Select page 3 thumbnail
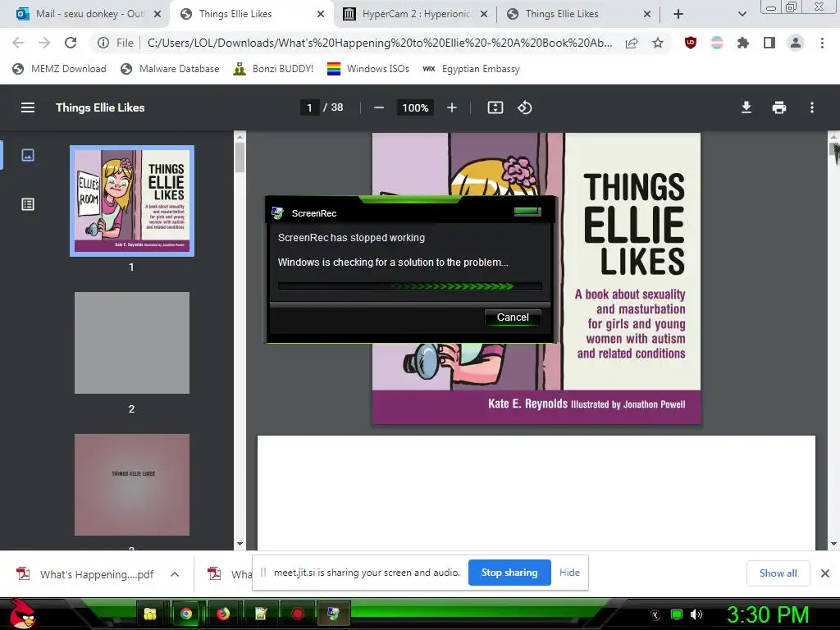The image size is (840, 630). tap(132, 485)
